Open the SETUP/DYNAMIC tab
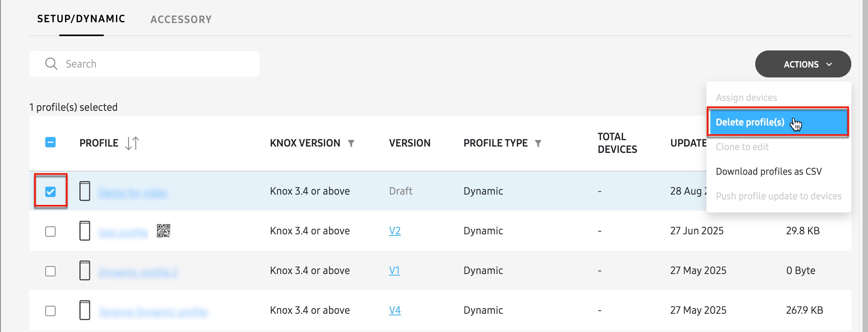The image size is (868, 332). [81, 19]
